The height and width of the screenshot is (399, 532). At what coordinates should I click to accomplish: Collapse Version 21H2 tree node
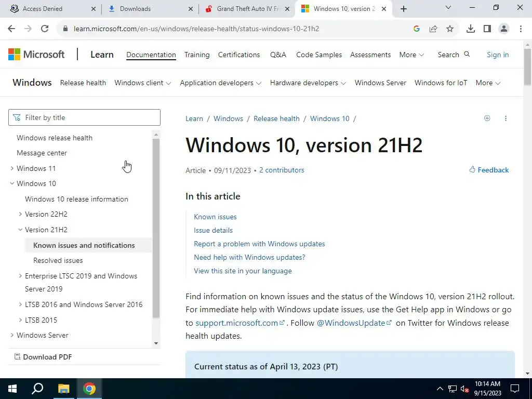coord(20,230)
